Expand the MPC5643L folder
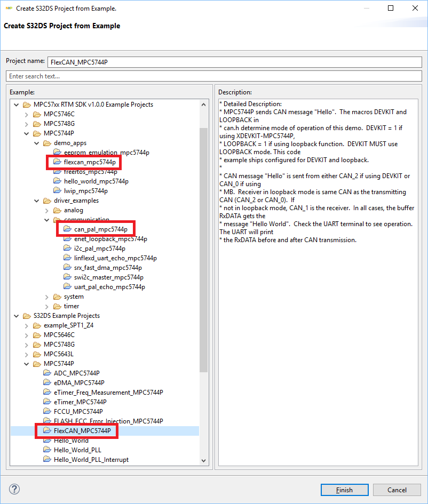 [26, 355]
